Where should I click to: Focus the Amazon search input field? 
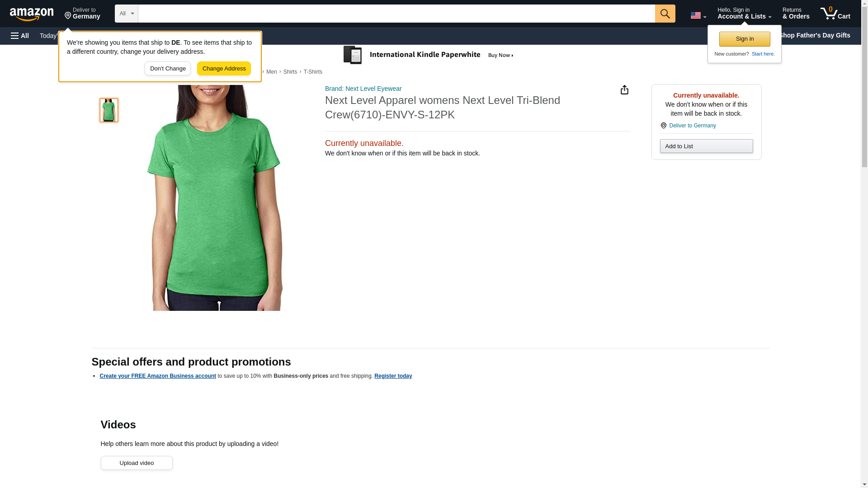tap(396, 14)
